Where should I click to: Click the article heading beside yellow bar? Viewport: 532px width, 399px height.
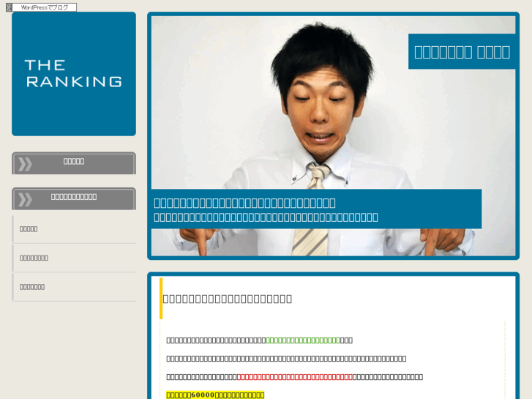228,299
